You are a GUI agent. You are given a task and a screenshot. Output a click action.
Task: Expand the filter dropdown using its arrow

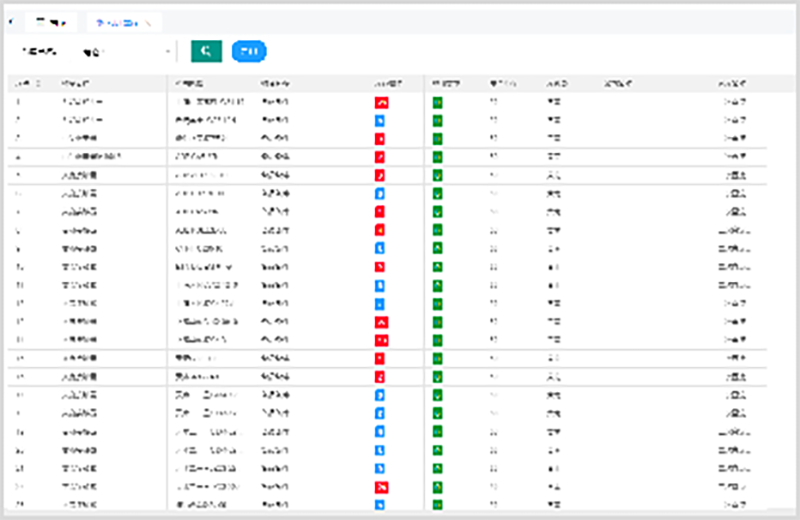tap(167, 52)
